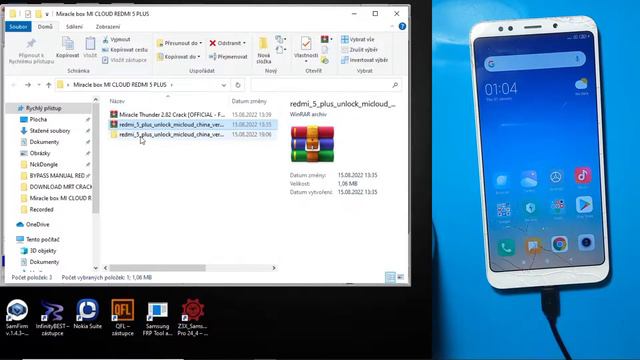Click the Vložit (paste) clipboard icon
Screen dimensions: 640x360
90,47
